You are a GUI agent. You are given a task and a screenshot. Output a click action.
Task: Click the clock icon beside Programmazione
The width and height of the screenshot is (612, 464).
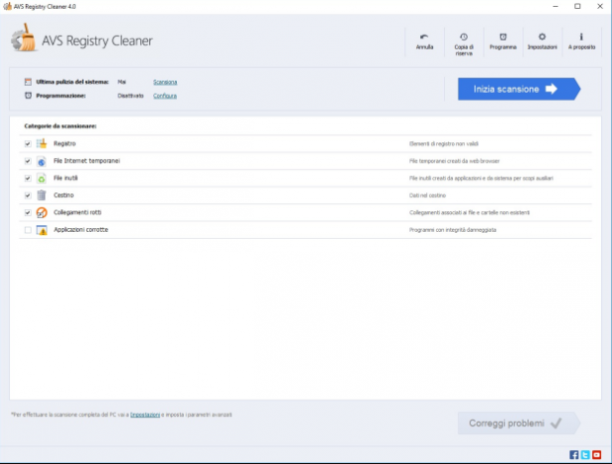coord(28,96)
